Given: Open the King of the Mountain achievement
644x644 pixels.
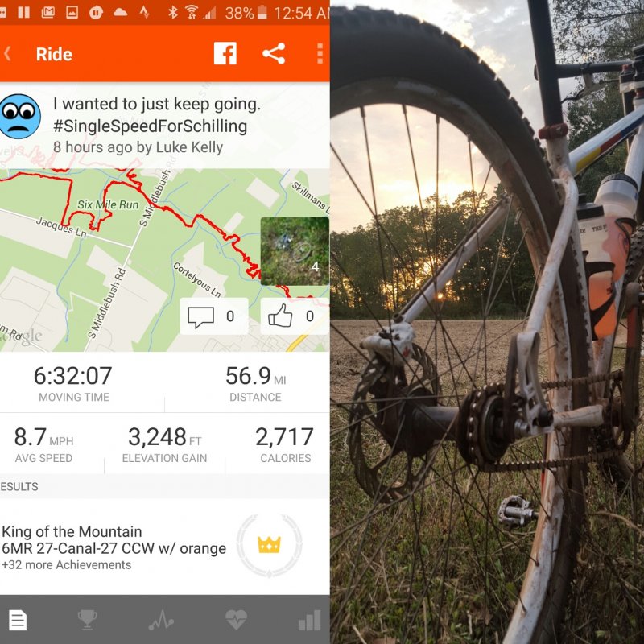Looking at the screenshot, I should coord(164,547).
